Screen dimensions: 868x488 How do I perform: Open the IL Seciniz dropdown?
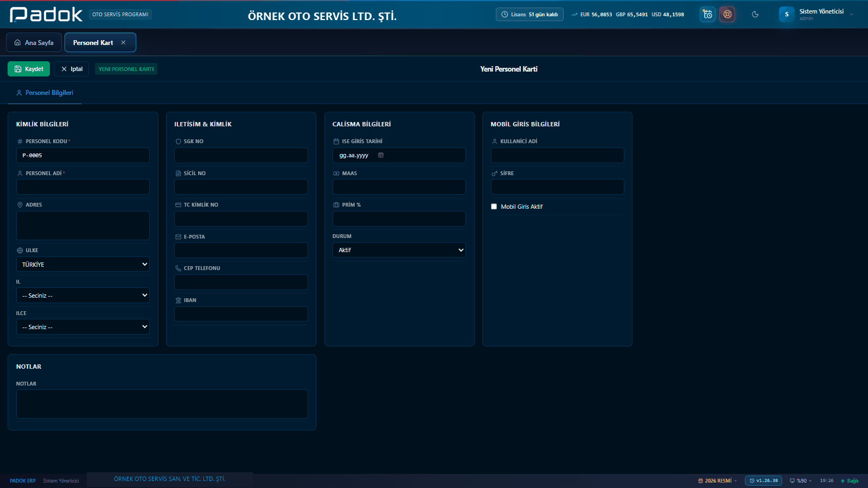(x=83, y=296)
